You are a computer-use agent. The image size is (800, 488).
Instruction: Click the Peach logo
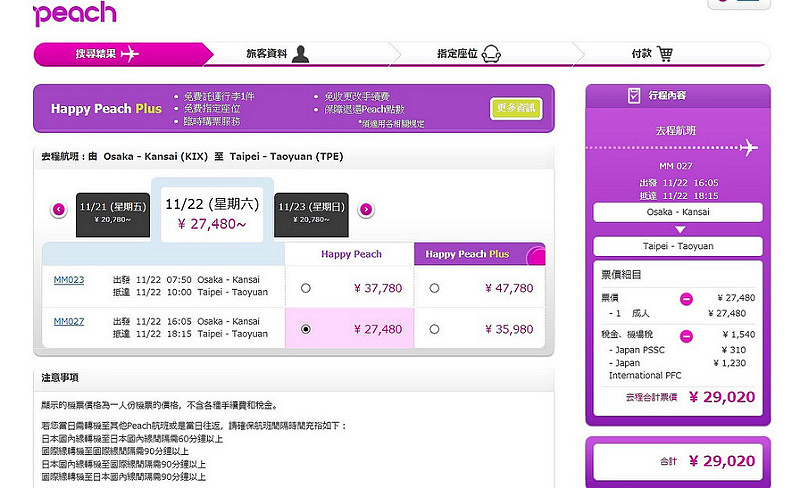pyautogui.click(x=75, y=13)
